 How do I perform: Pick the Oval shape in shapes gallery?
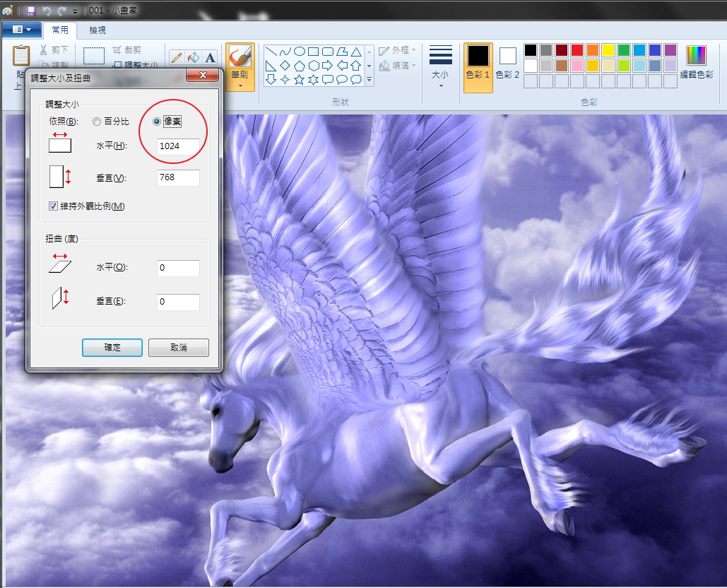point(300,52)
